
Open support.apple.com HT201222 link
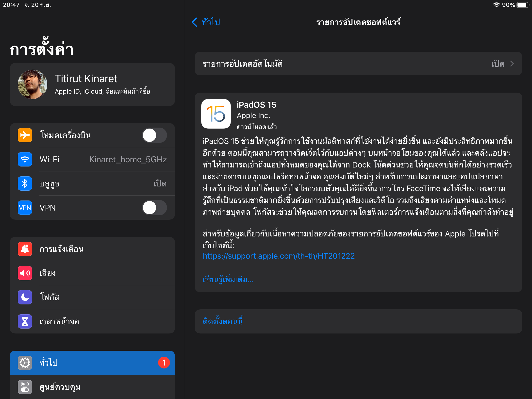tap(279, 256)
